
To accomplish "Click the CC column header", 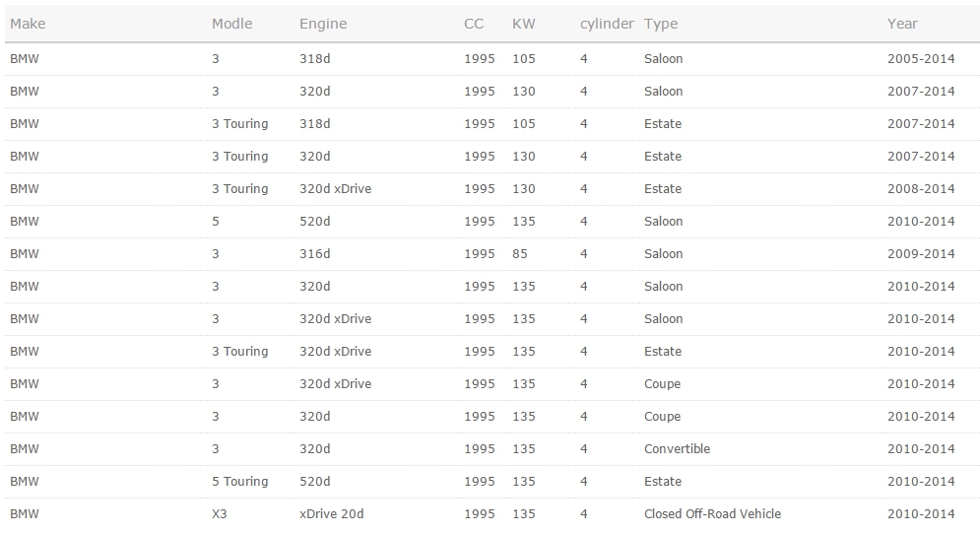I will pos(474,24).
